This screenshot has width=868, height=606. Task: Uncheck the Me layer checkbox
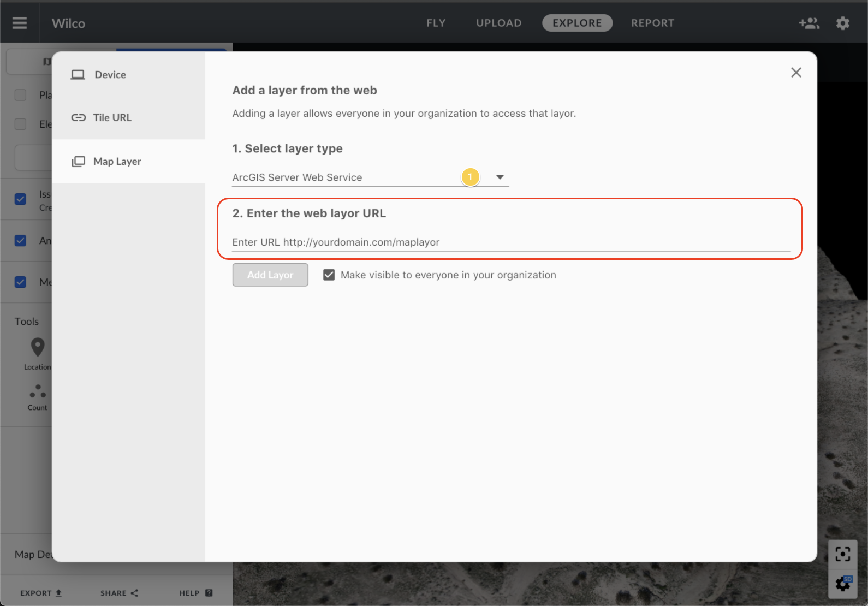[x=20, y=282]
